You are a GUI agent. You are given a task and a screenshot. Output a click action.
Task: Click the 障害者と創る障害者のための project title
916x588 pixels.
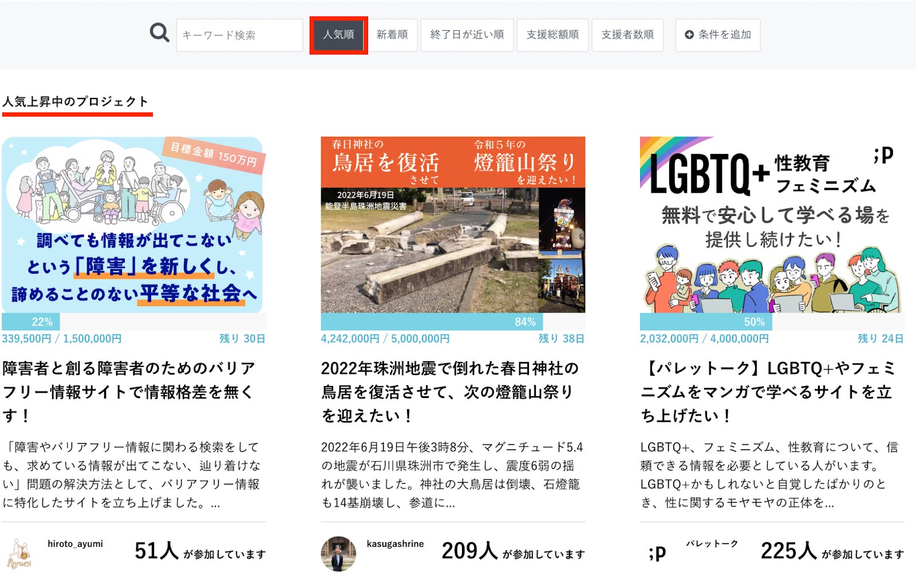coord(129,392)
